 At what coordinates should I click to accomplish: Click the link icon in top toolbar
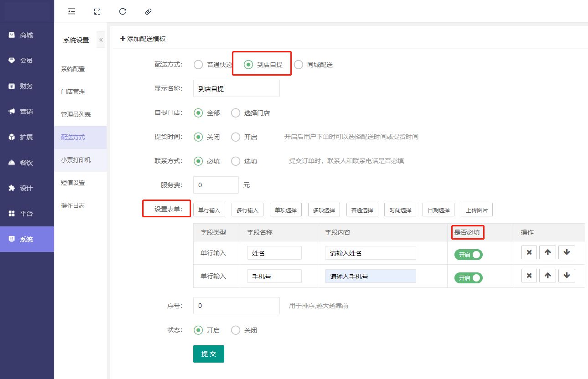click(x=148, y=12)
